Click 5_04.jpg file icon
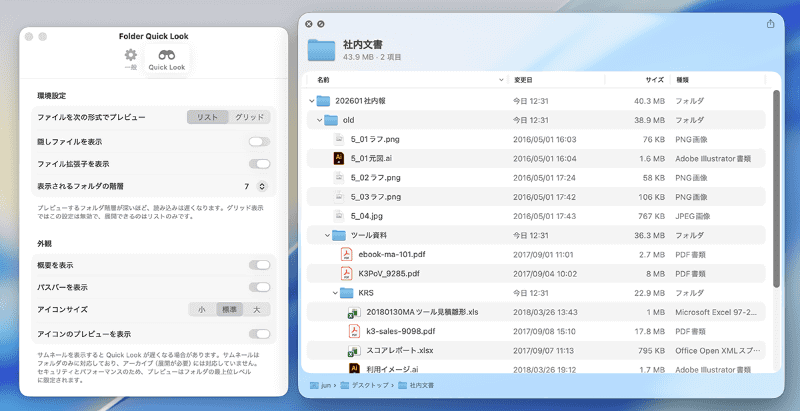The height and width of the screenshot is (411, 800). pyautogui.click(x=339, y=216)
